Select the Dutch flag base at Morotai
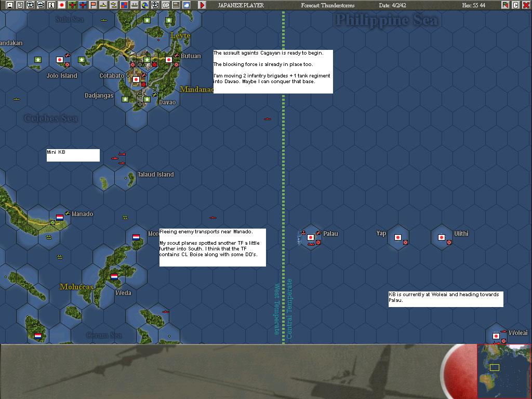Image resolution: width=532 pixels, height=399 pixels. 136,237
